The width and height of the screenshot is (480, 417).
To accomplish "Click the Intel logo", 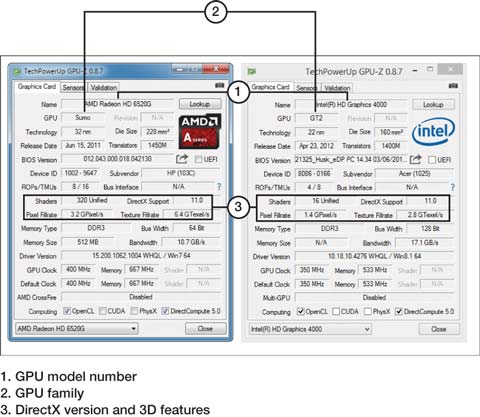I will point(433,132).
